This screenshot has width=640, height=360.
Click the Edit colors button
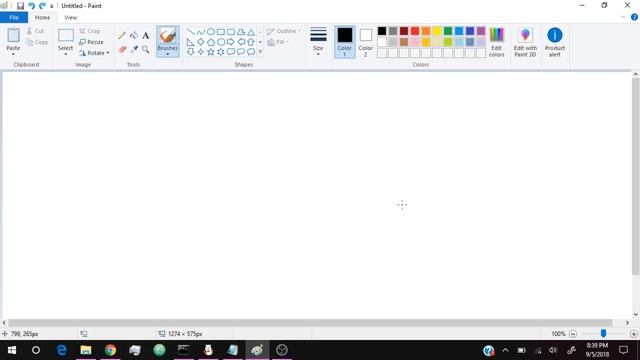pos(497,42)
